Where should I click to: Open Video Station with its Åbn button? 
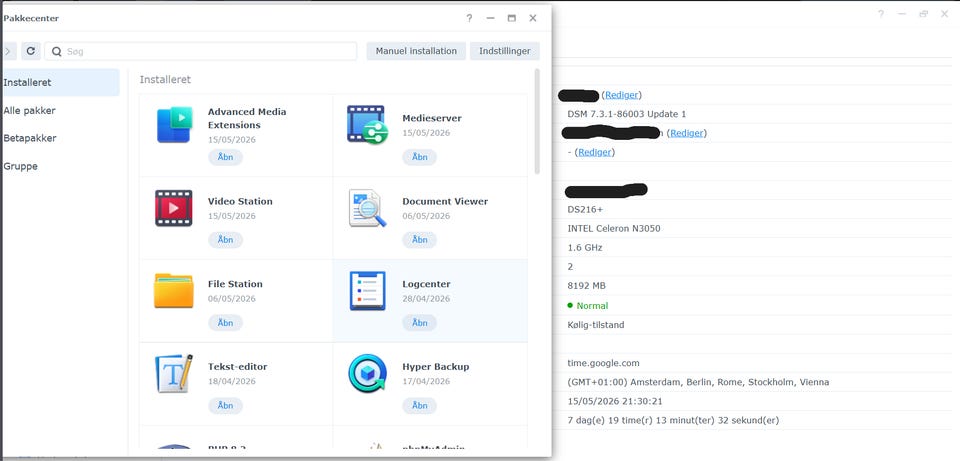coord(225,240)
